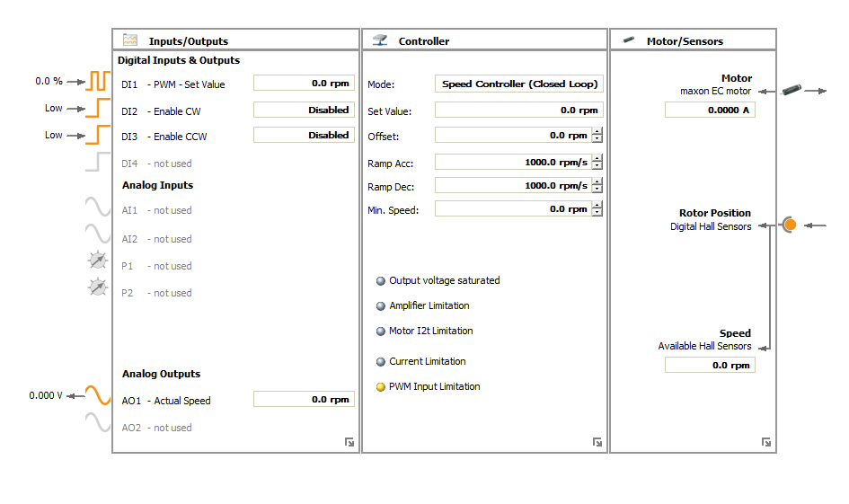Click the P1 potentiometer icon
The image size is (849, 504).
[97, 261]
